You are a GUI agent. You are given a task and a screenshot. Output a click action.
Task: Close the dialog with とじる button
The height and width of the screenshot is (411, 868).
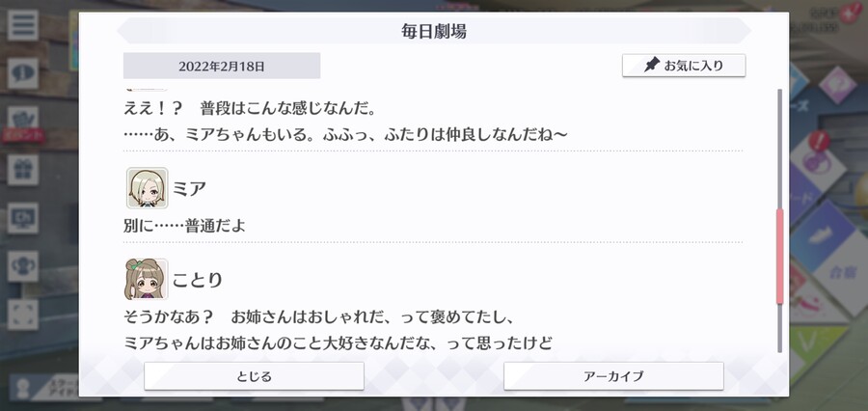tap(254, 376)
